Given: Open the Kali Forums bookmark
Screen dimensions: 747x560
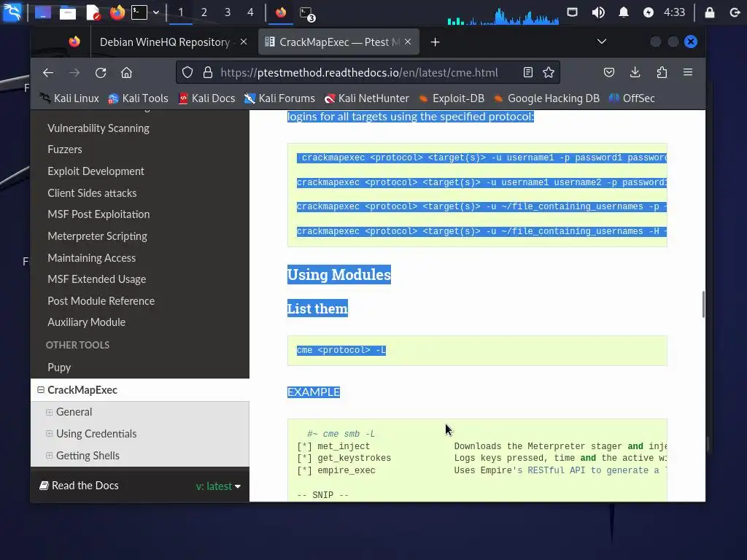Looking at the screenshot, I should point(279,98).
